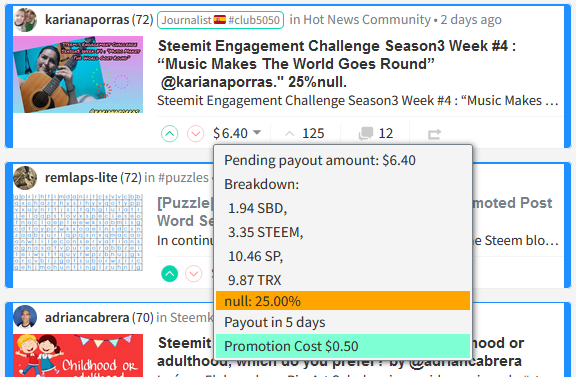Open the guitar thumbnail of music post

(78, 75)
